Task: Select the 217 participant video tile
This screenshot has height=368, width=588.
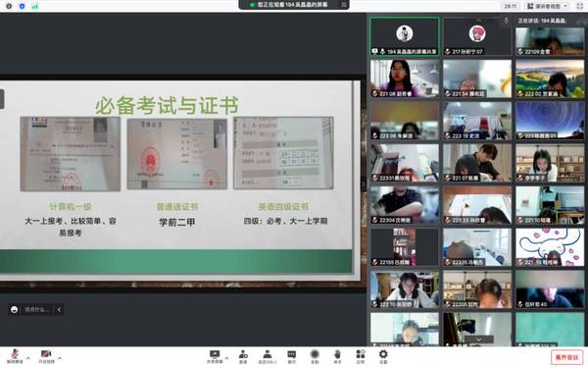Action: click(477, 37)
